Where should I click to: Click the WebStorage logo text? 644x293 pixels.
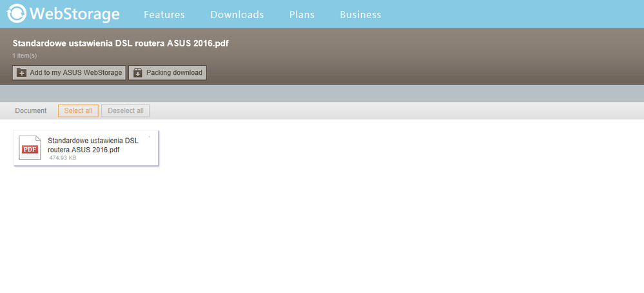(75, 14)
